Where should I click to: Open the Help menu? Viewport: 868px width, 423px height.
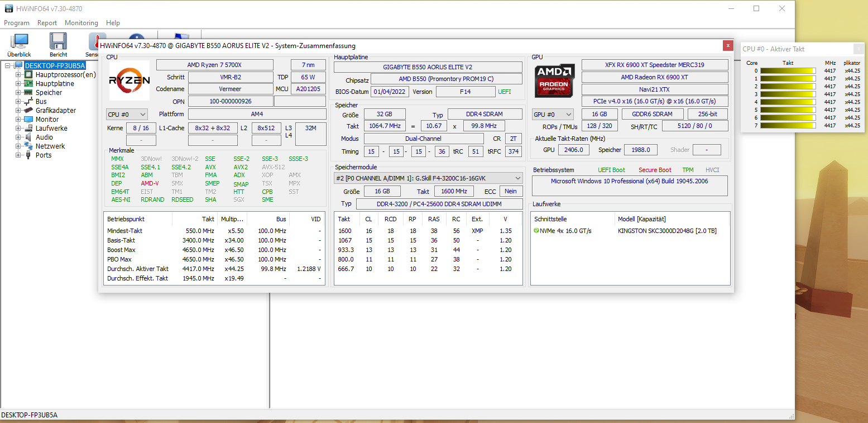point(113,23)
